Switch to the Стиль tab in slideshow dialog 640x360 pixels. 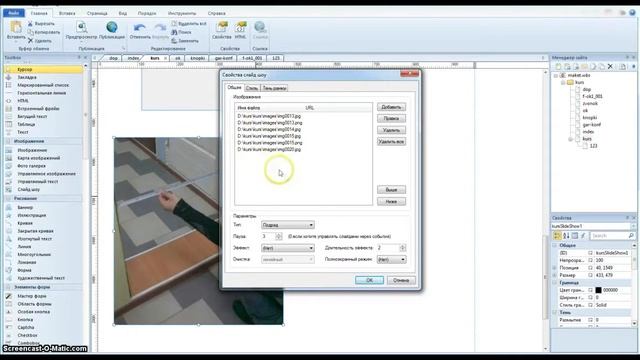click(x=252, y=88)
